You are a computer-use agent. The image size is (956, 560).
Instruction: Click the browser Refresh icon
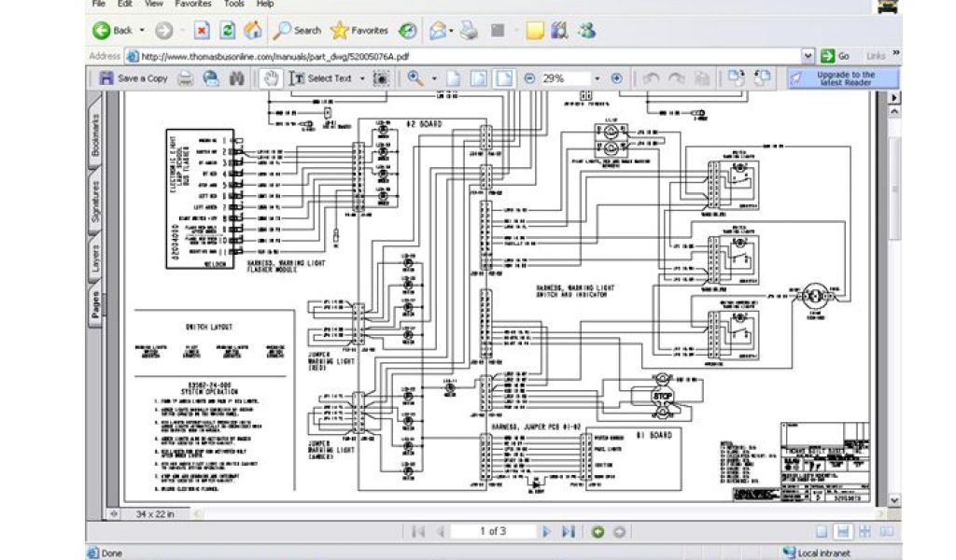coord(227,30)
